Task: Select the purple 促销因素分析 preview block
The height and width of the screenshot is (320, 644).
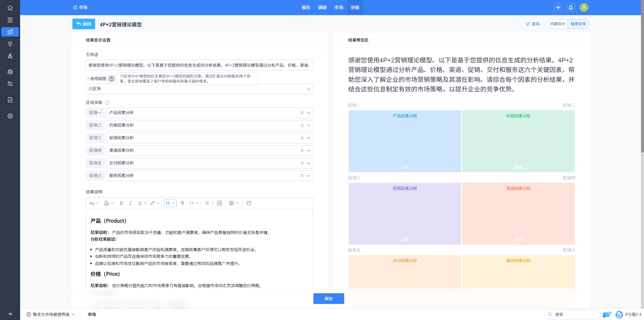Action: (405, 214)
